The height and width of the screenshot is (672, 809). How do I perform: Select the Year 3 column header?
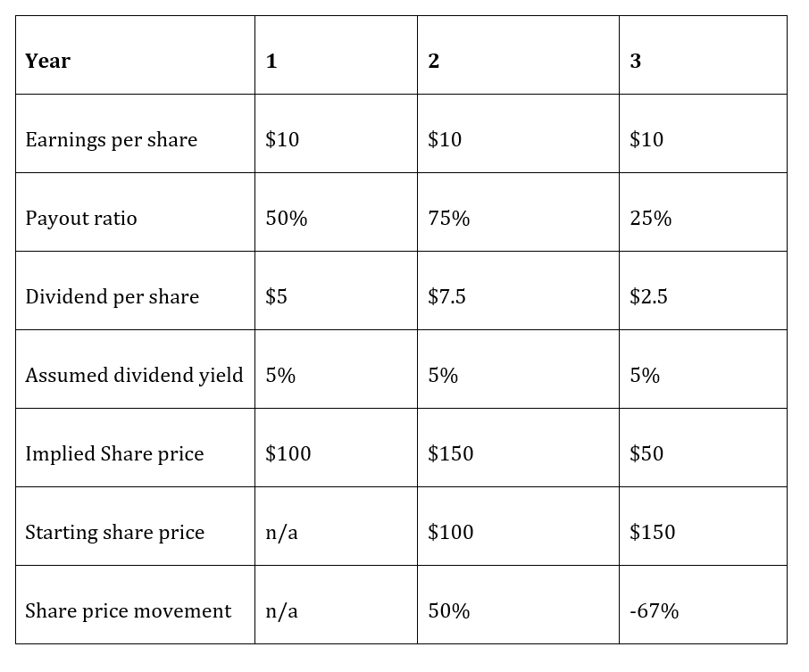pos(635,61)
